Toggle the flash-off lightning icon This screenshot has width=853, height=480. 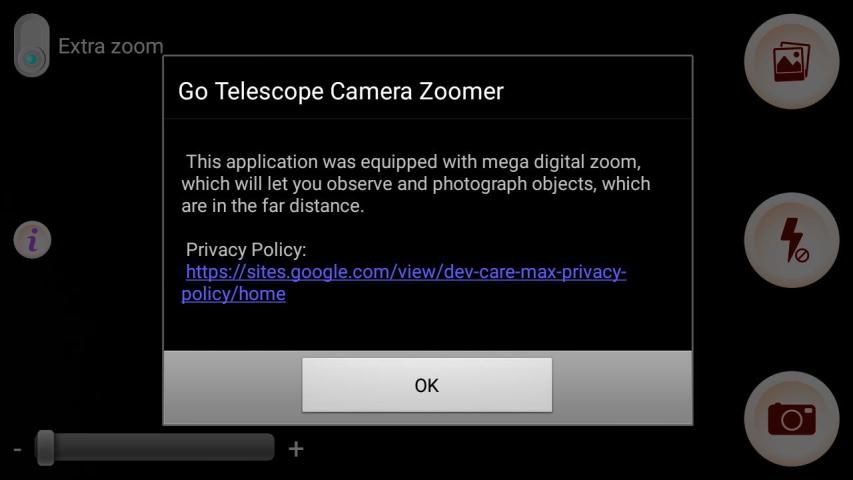792,240
